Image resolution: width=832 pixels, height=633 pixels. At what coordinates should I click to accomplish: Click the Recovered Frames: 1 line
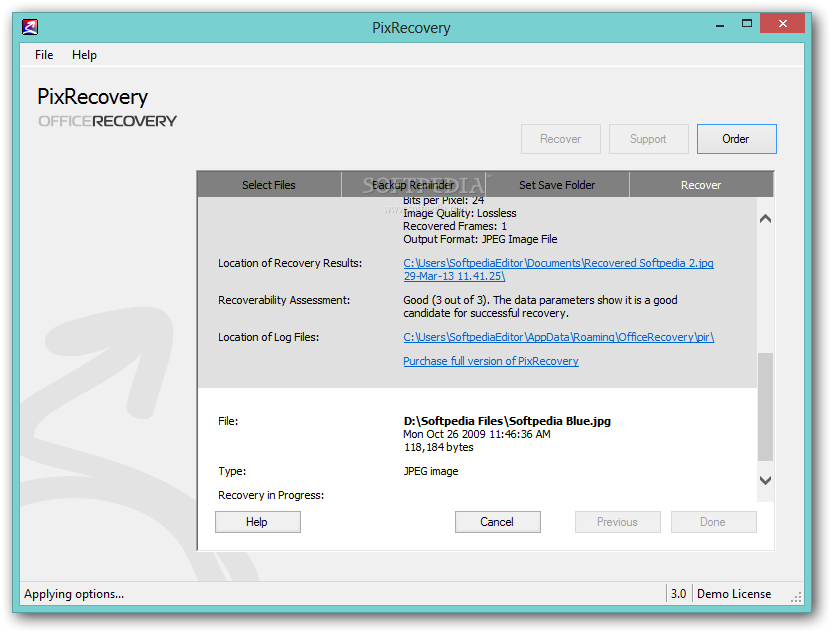click(455, 226)
